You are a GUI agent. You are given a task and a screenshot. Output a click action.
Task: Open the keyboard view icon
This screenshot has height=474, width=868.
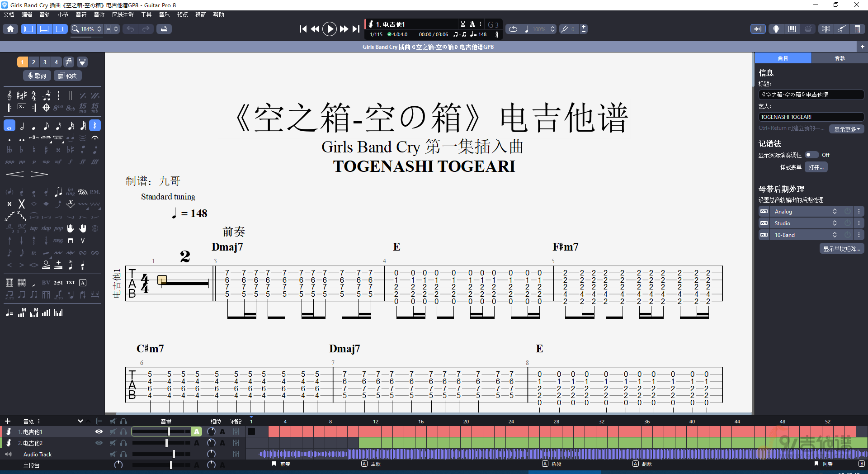(792, 29)
